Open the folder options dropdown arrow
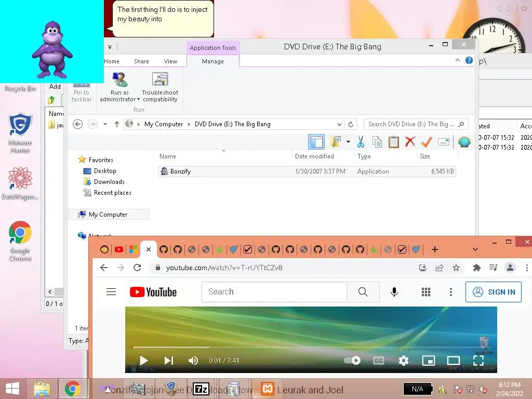This screenshot has height=399, width=532. coord(348,142)
